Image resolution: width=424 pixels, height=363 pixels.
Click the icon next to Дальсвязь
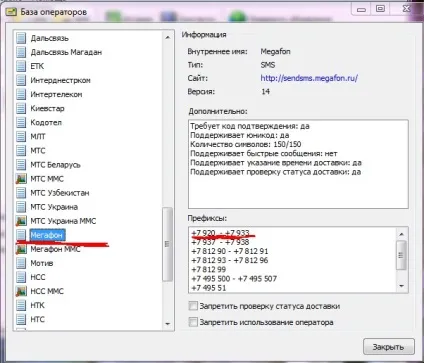click(21, 38)
